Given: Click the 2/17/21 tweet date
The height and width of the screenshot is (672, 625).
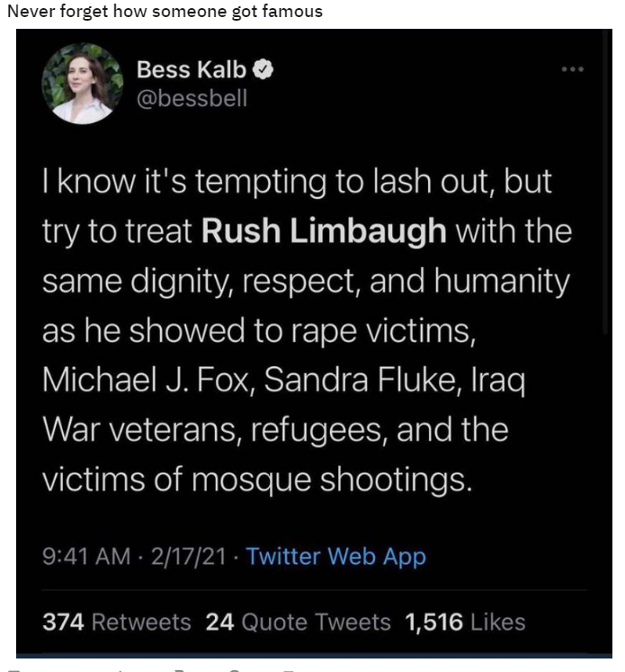Looking at the screenshot, I should [189, 557].
